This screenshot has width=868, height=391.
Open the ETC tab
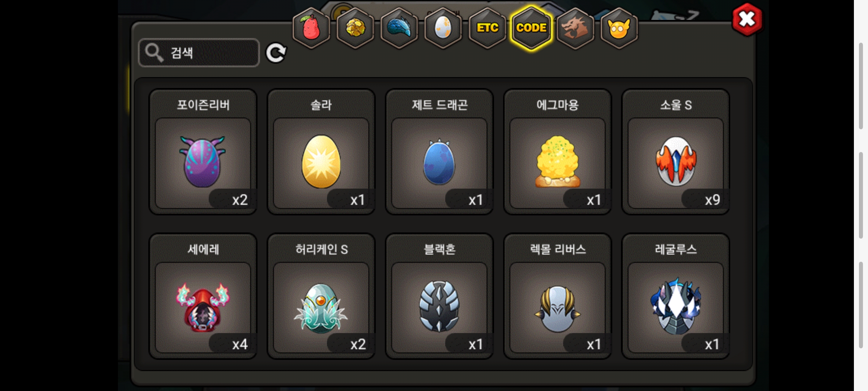click(487, 28)
